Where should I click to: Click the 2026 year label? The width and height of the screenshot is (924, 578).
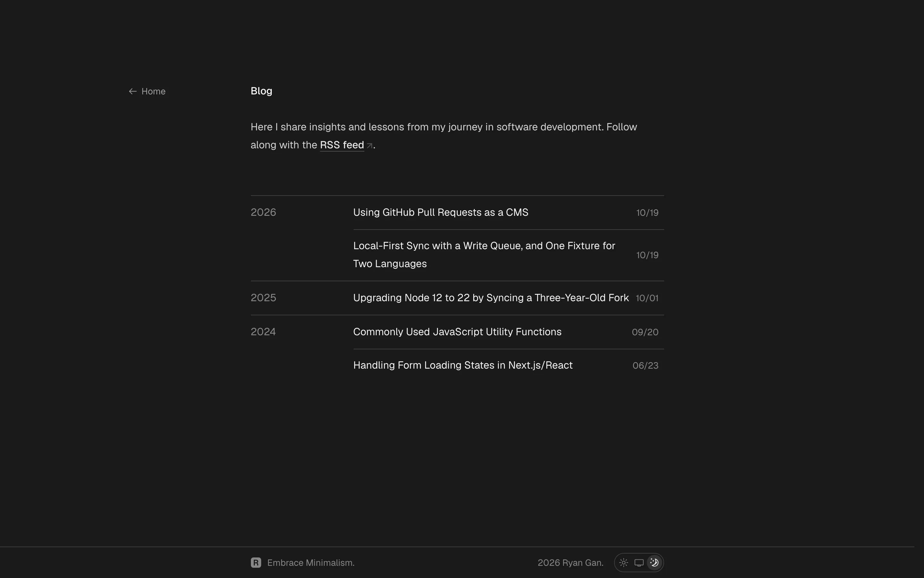click(x=263, y=213)
